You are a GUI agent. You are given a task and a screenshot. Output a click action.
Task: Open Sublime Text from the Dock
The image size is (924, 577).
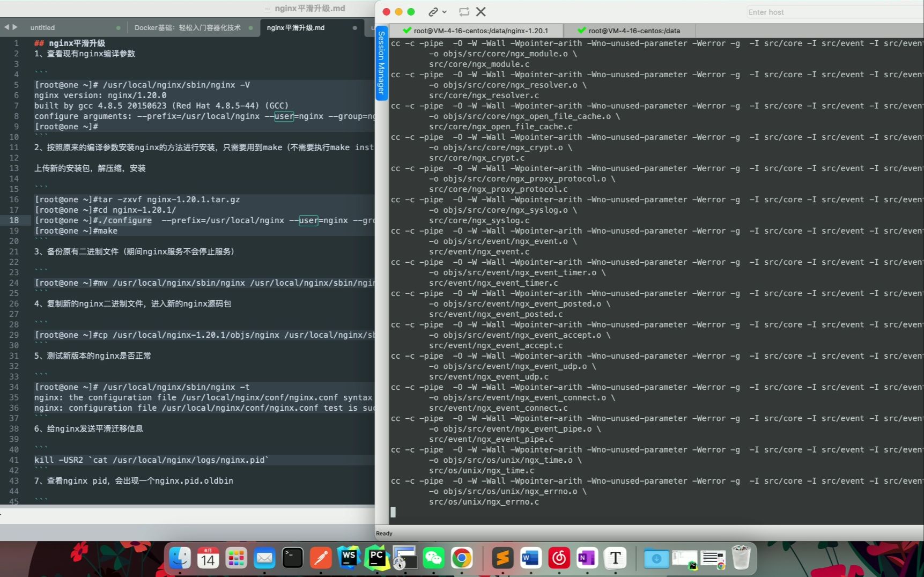pos(502,558)
